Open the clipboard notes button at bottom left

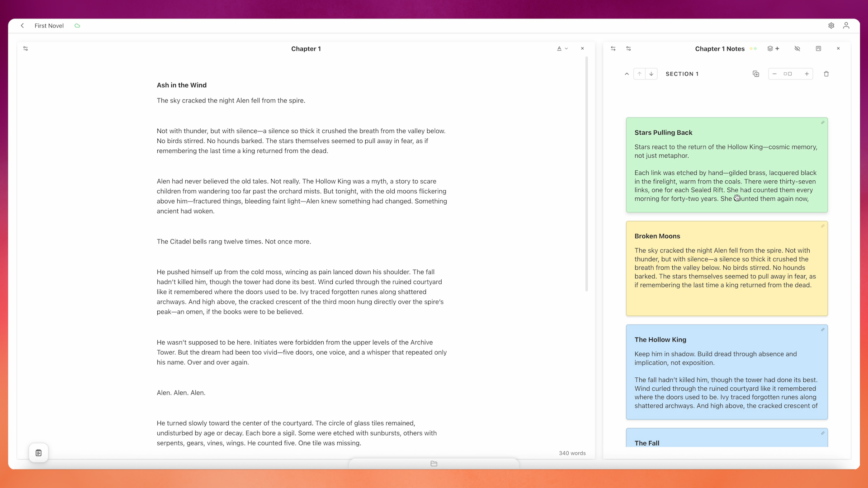[38, 453]
